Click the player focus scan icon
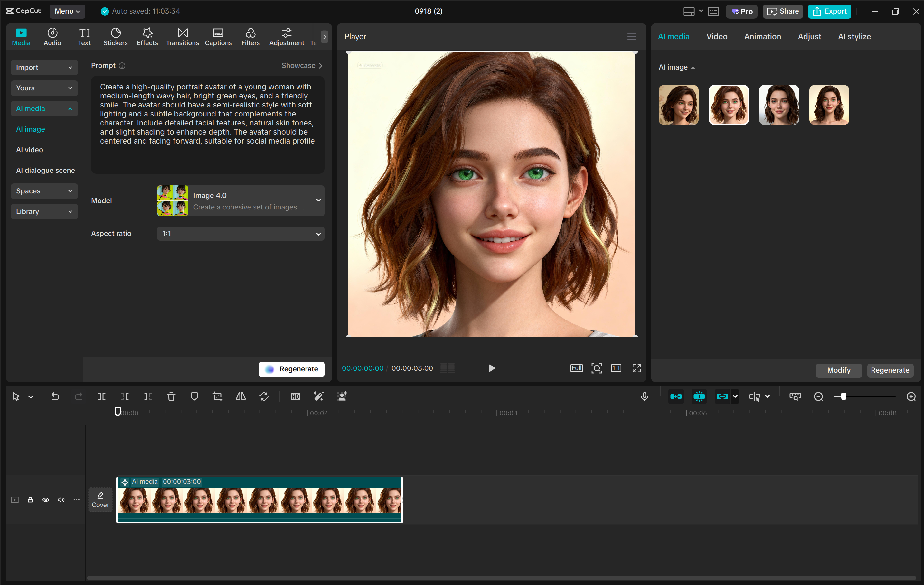The image size is (924, 585). click(597, 368)
